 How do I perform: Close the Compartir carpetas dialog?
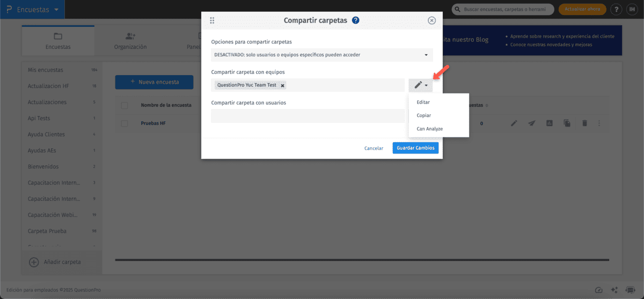pos(431,20)
